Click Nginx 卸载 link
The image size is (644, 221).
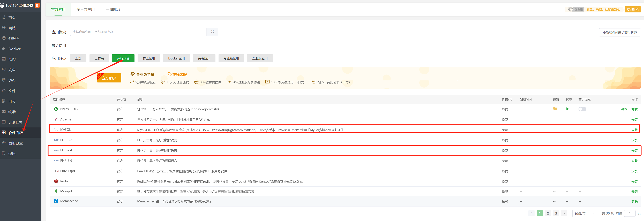point(634,109)
